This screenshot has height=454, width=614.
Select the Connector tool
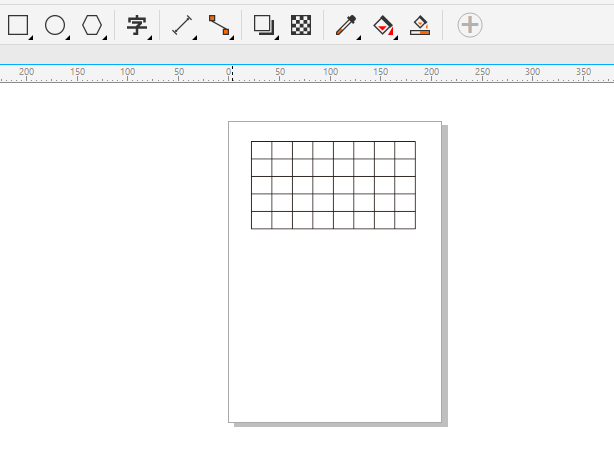(x=219, y=25)
